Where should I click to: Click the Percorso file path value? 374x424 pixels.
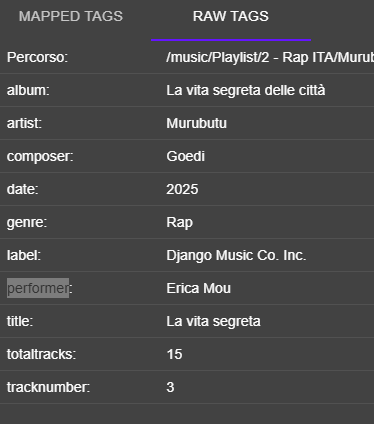click(270, 57)
